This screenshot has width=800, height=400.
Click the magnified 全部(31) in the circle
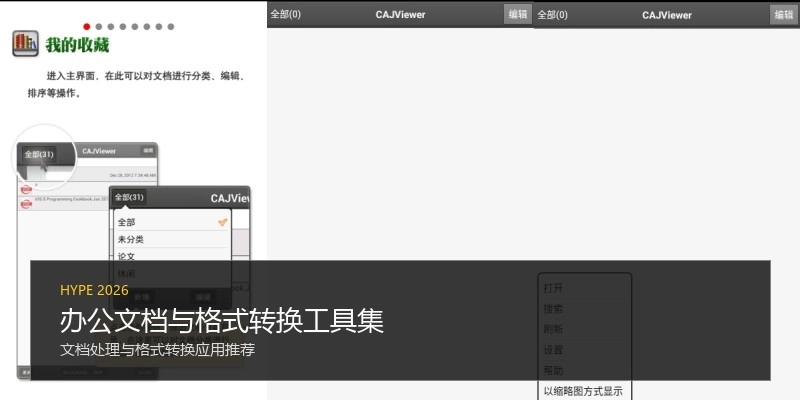click(x=39, y=155)
